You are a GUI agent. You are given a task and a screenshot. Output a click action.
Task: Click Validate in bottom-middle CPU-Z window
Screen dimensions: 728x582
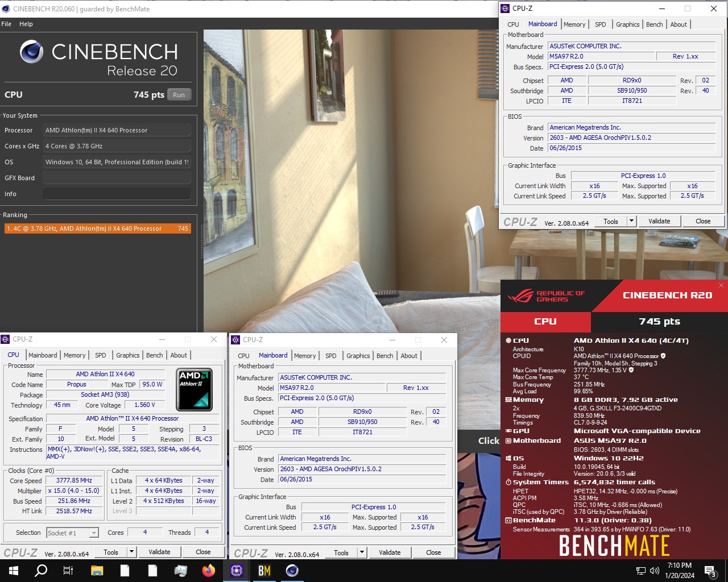390,552
